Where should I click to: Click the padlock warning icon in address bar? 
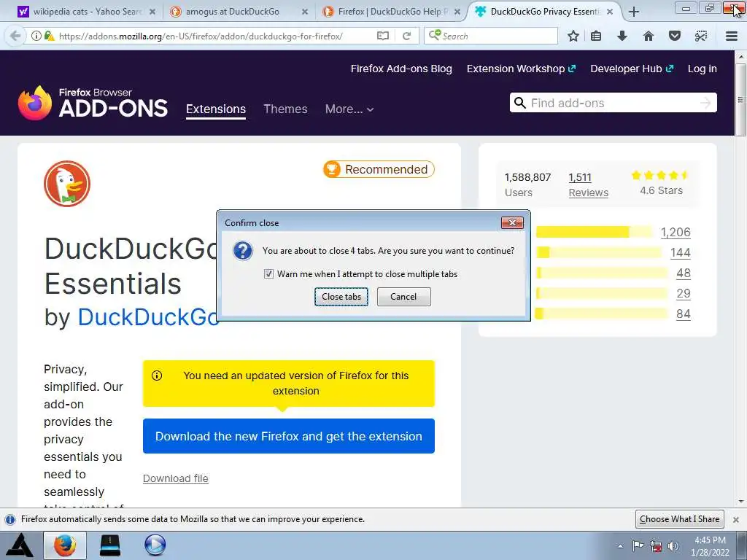click(49, 36)
